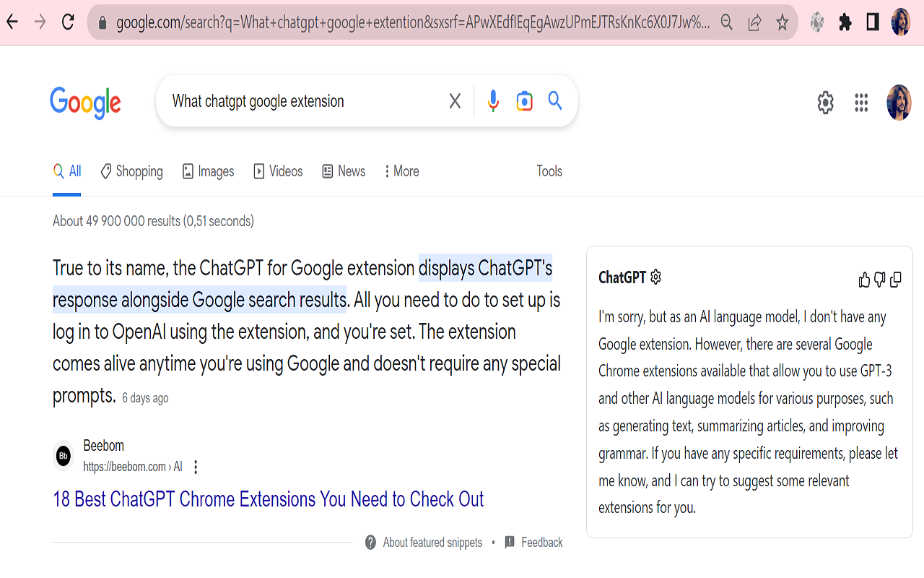Screen dimensions: 924x578
Task: Open the Tools filter options
Action: [x=549, y=171]
